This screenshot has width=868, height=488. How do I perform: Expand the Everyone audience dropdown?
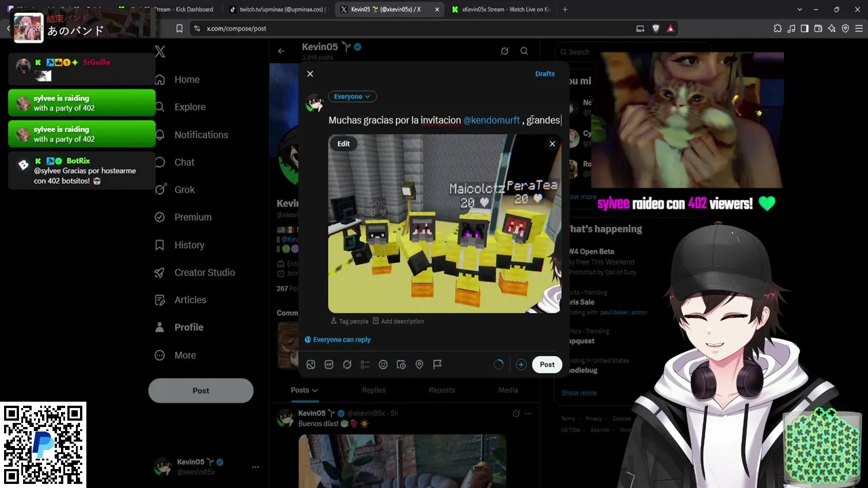coord(352,96)
